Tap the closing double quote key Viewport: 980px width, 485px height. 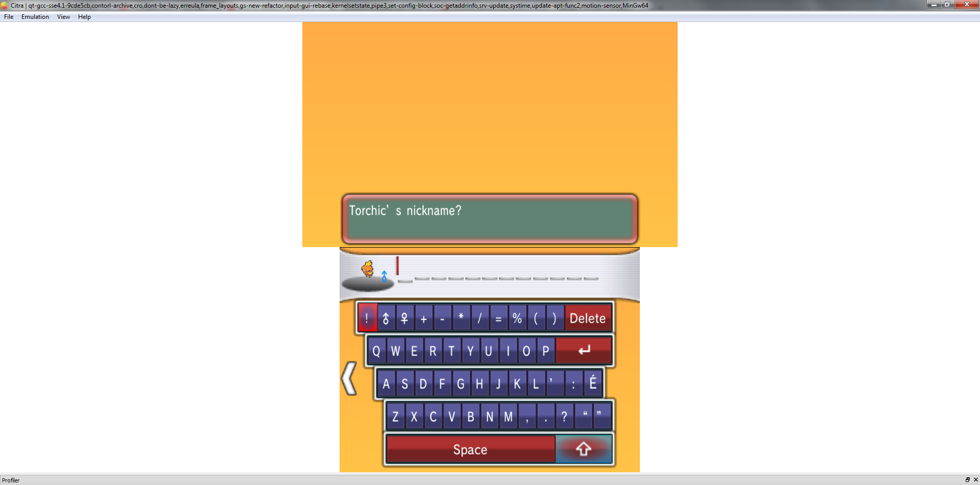[x=602, y=417]
